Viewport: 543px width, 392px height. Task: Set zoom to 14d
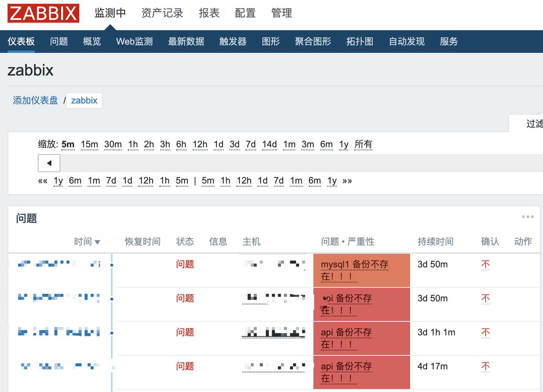click(270, 144)
